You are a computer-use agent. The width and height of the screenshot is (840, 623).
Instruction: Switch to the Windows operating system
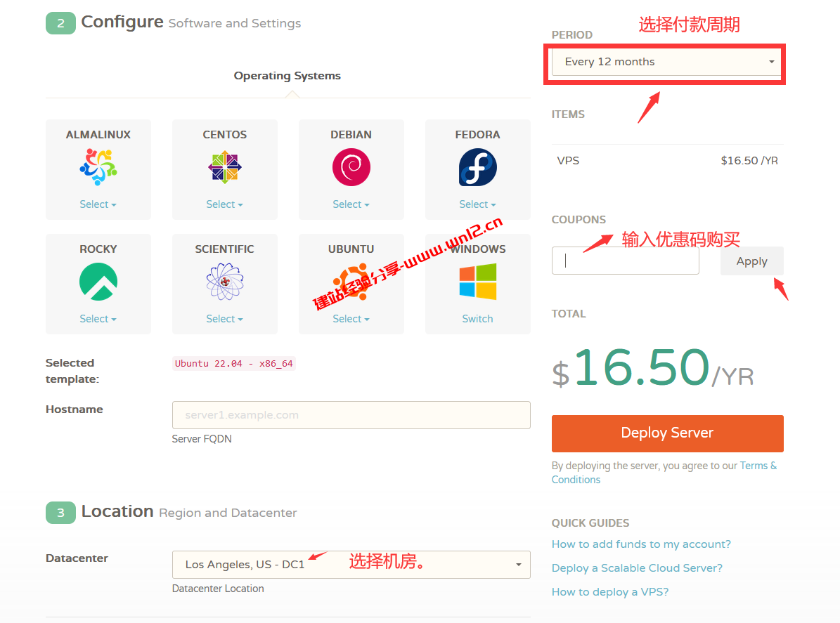click(477, 318)
